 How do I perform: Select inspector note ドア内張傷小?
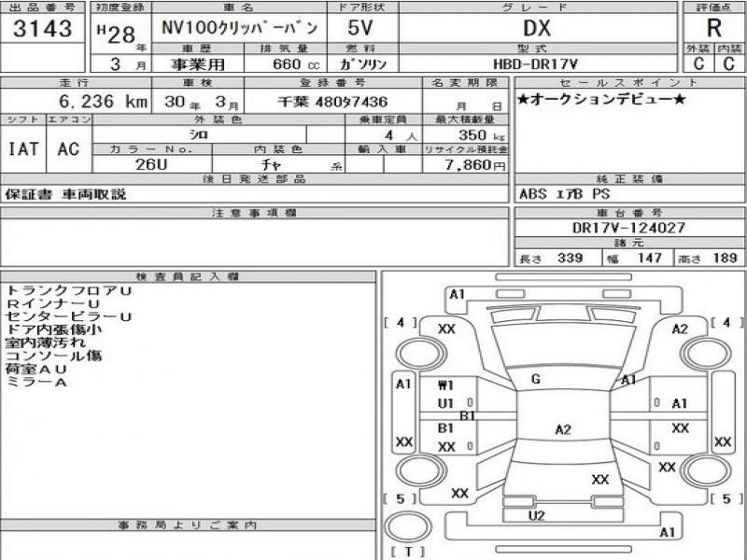53,329
